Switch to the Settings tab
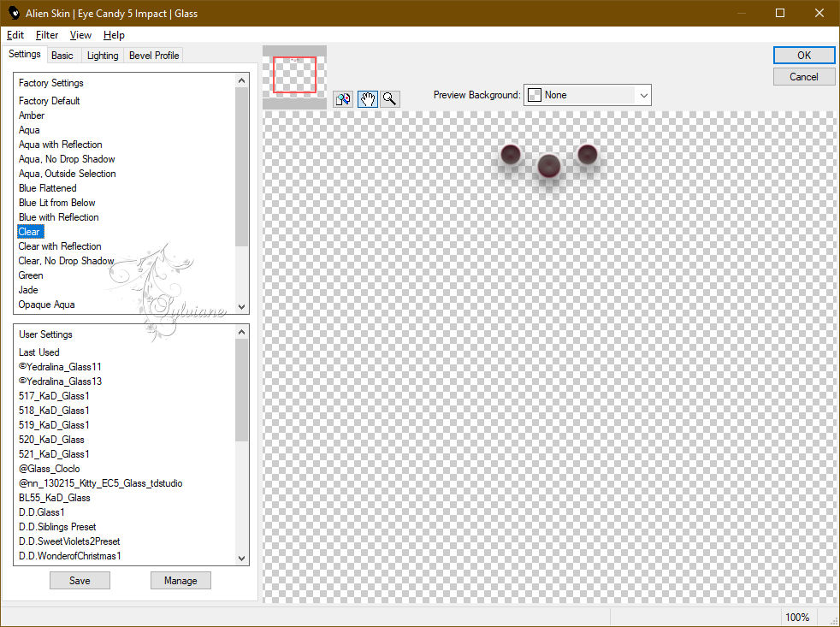Viewport: 840px width, 627px height. click(25, 54)
